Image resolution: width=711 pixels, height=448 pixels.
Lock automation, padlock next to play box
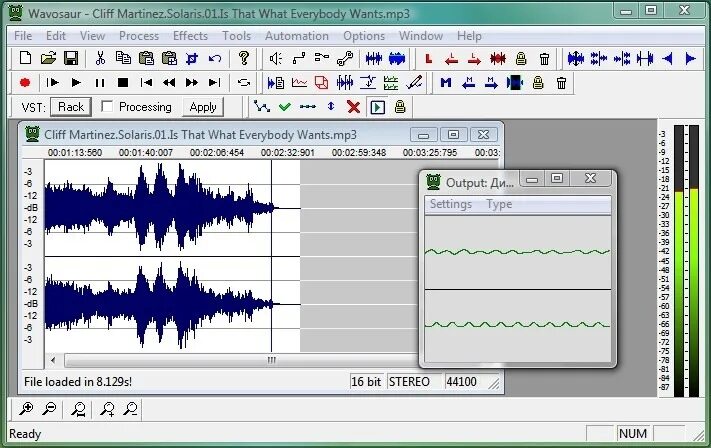tap(400, 107)
